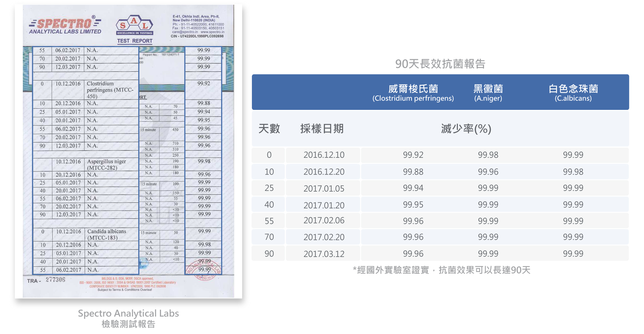
Task: Click the TEST REPORT underlined heading
Action: point(135,41)
